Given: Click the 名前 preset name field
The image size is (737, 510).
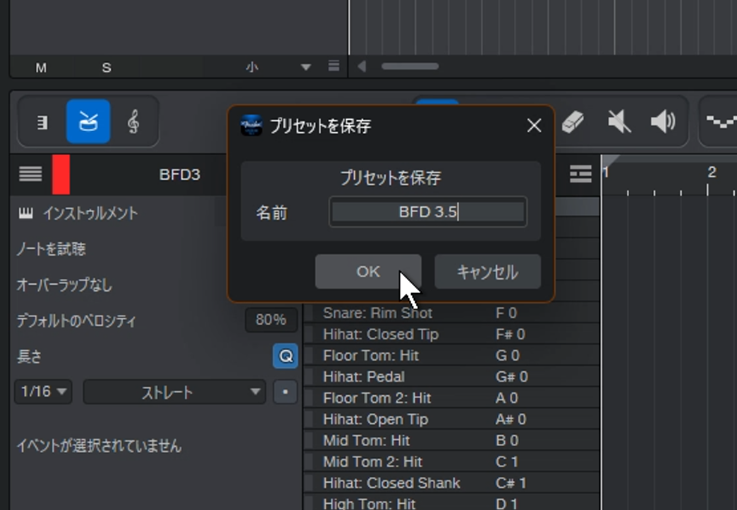Looking at the screenshot, I should (428, 212).
